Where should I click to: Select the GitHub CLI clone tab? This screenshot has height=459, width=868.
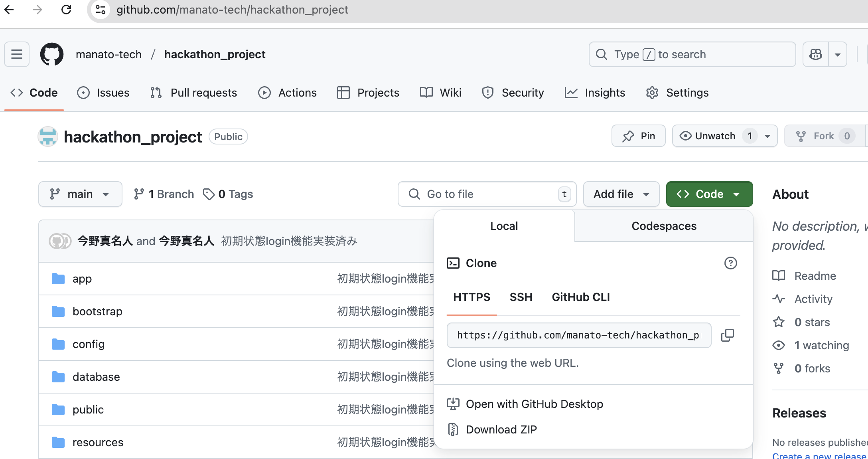click(x=581, y=297)
